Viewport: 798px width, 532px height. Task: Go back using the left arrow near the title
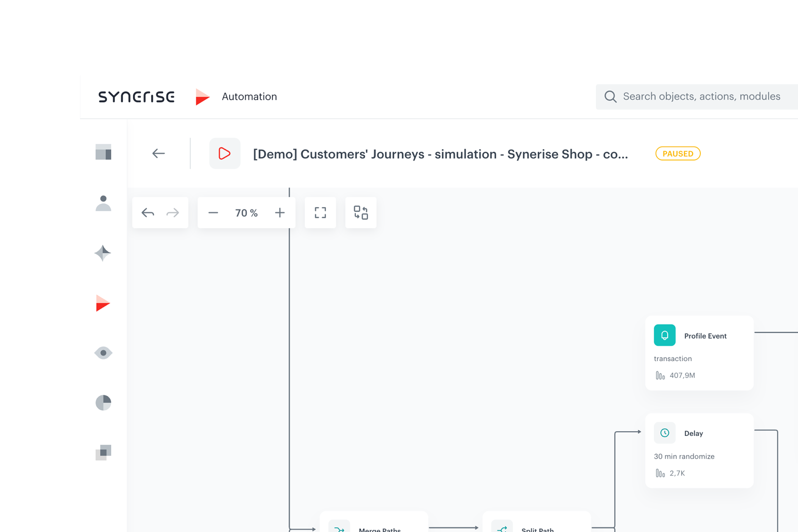tap(158, 153)
